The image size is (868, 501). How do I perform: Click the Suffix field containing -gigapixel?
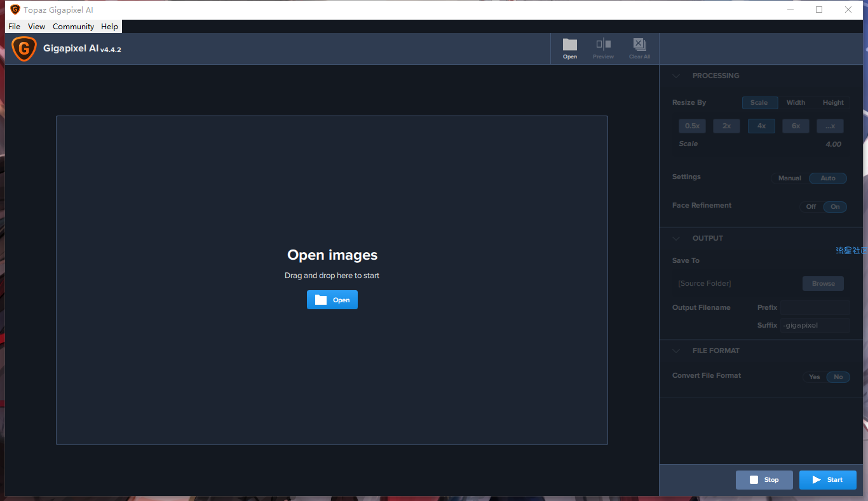click(x=815, y=325)
